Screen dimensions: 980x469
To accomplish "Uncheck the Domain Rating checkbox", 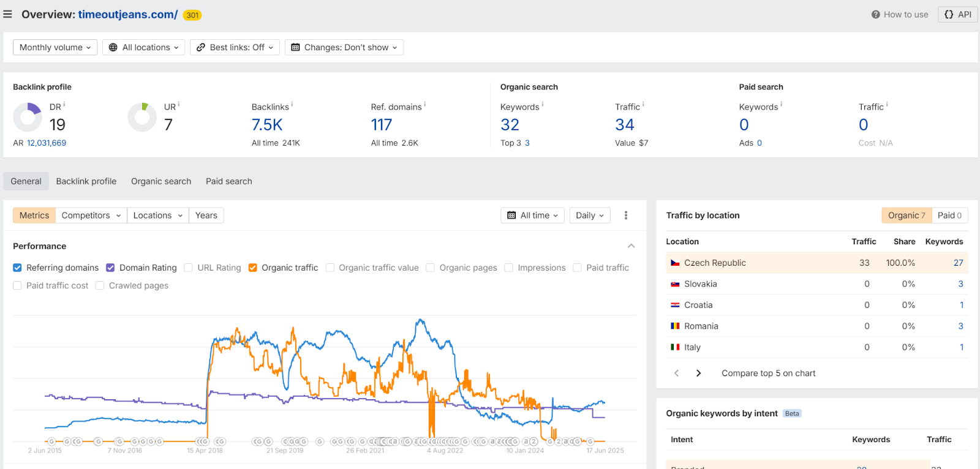I will point(110,268).
